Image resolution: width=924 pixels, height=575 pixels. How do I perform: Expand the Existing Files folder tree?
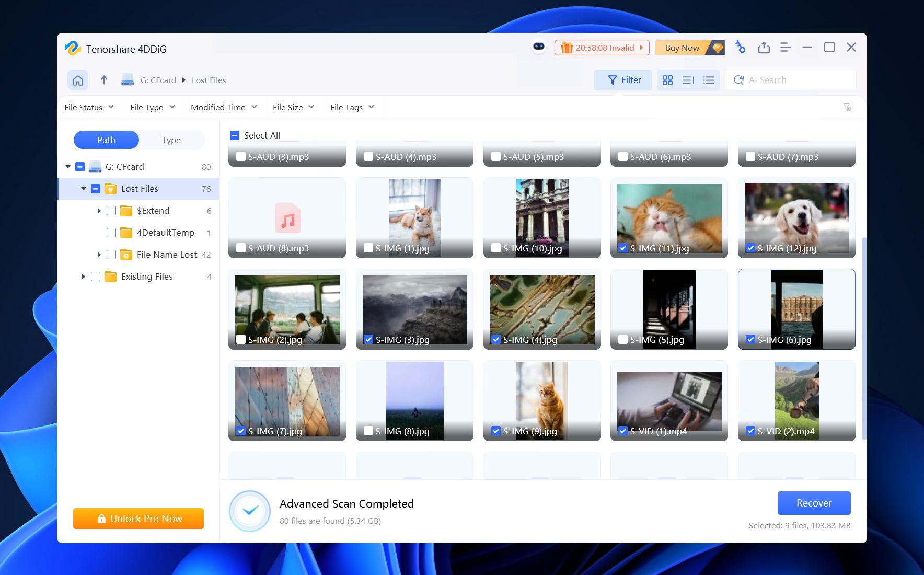[83, 277]
